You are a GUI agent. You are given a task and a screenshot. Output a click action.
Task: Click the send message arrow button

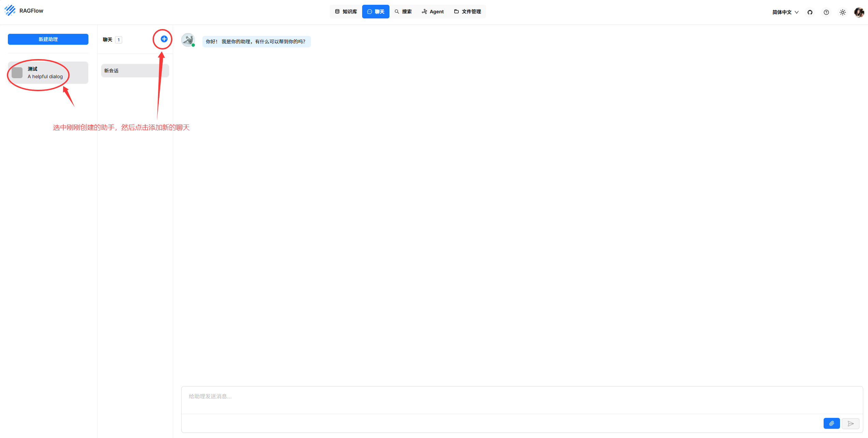850,423
